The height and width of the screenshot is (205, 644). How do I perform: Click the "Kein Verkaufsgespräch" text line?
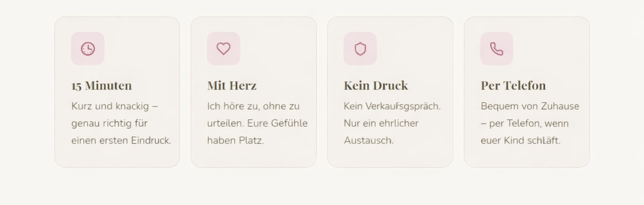pos(392,106)
